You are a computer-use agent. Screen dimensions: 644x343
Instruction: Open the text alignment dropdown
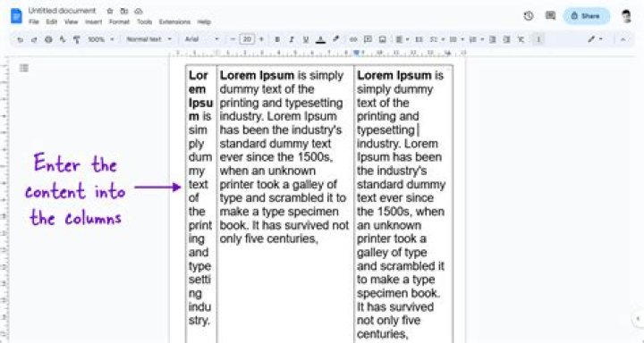pyautogui.click(x=402, y=39)
